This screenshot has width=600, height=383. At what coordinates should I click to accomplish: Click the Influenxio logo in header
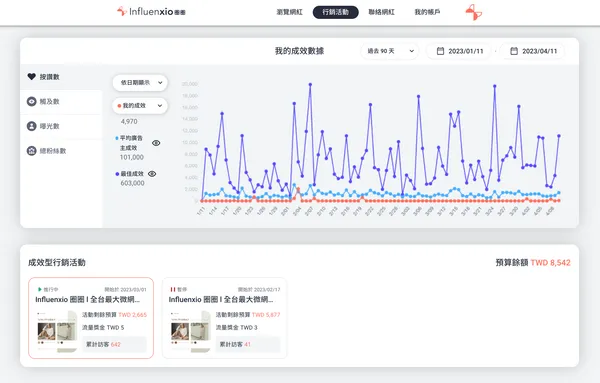point(151,11)
